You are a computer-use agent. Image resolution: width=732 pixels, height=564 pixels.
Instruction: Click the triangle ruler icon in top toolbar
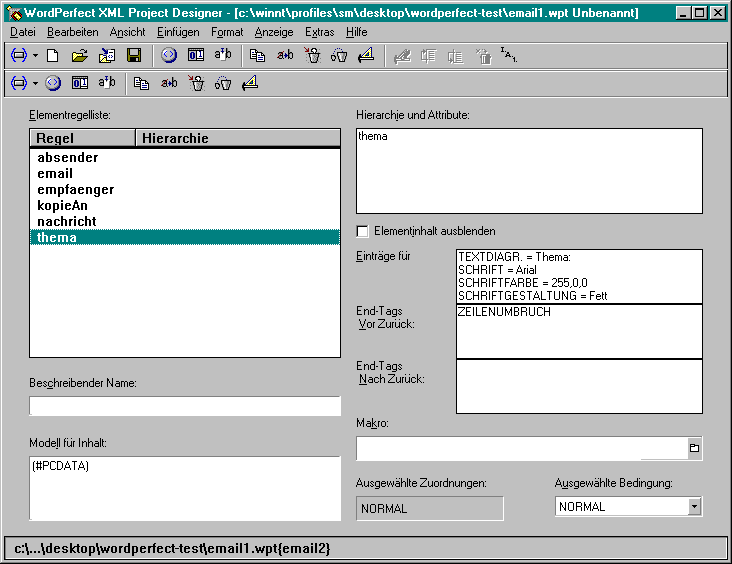click(366, 56)
